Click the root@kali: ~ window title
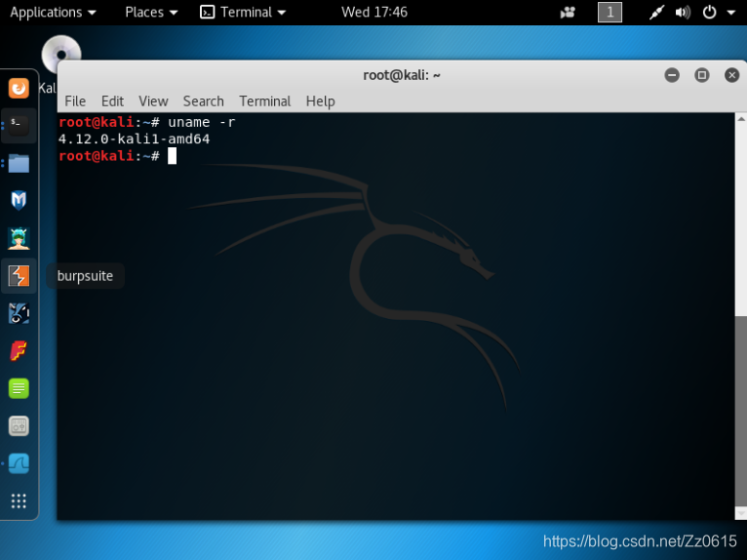Screen dimensions: 747x560 click(402, 75)
